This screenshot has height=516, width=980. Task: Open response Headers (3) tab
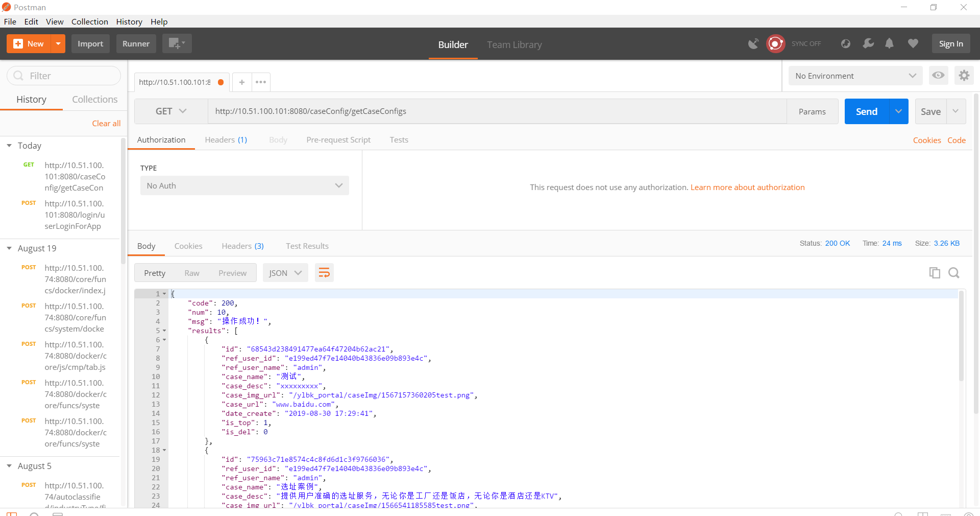[x=242, y=246]
